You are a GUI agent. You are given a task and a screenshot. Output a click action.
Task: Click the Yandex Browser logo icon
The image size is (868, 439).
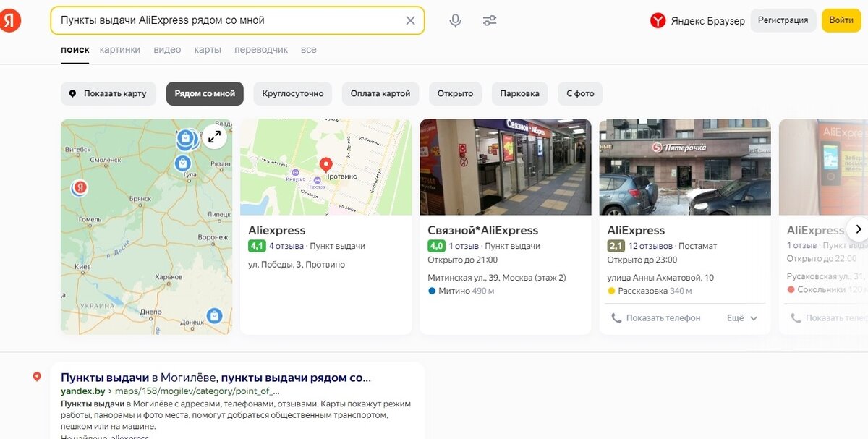coord(655,21)
